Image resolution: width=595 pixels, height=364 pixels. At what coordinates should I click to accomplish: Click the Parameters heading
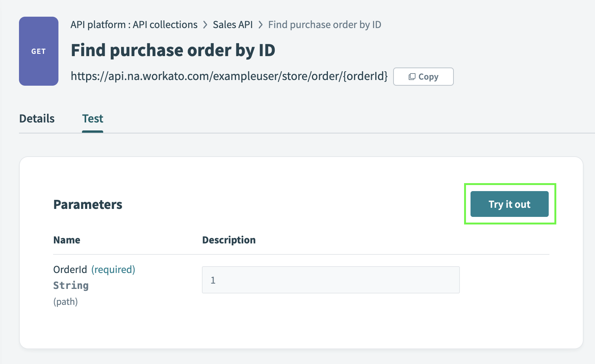(88, 204)
